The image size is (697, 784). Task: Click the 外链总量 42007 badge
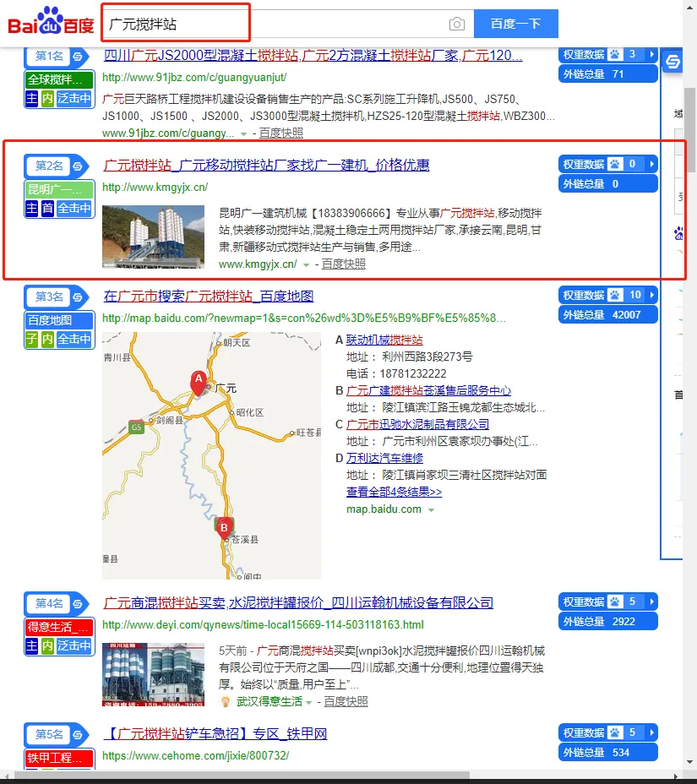pos(607,314)
